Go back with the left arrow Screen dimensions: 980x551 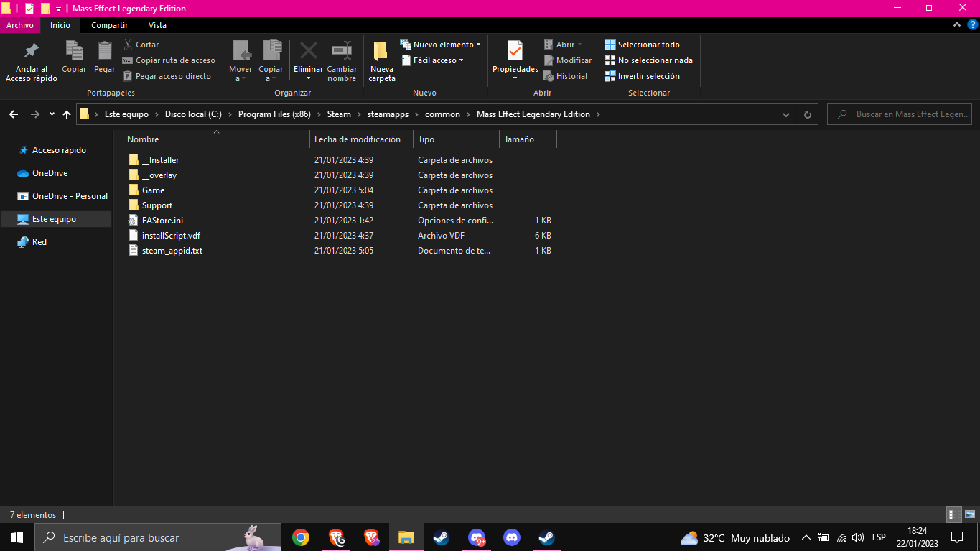[x=14, y=114]
